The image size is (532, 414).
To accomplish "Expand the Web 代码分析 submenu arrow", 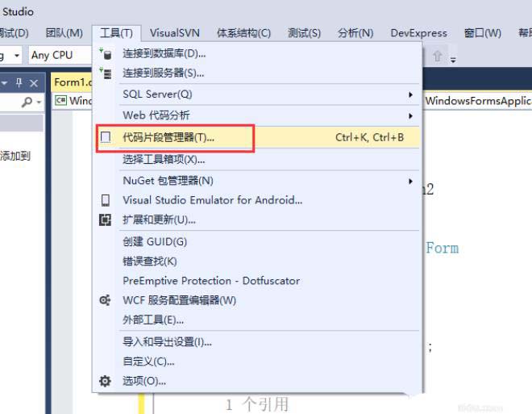I will click(410, 116).
